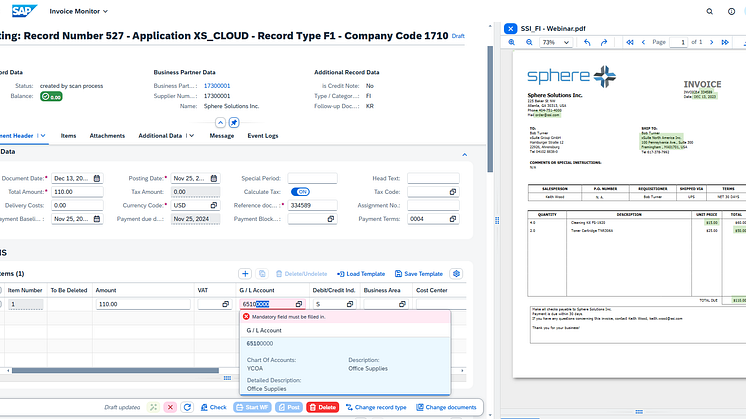Click the PDF page number field
This screenshot has height=419, width=746.
[x=678, y=42]
